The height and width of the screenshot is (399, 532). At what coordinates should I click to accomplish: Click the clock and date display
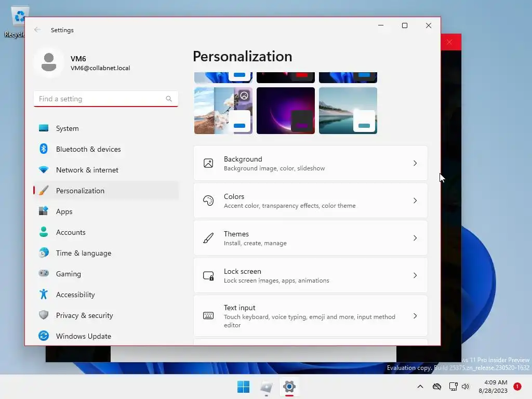pyautogui.click(x=493, y=387)
